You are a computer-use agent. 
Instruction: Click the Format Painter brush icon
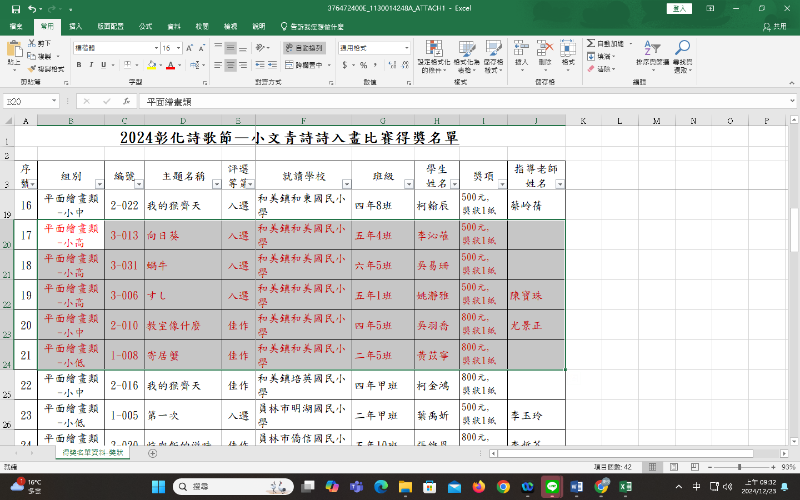point(32,68)
